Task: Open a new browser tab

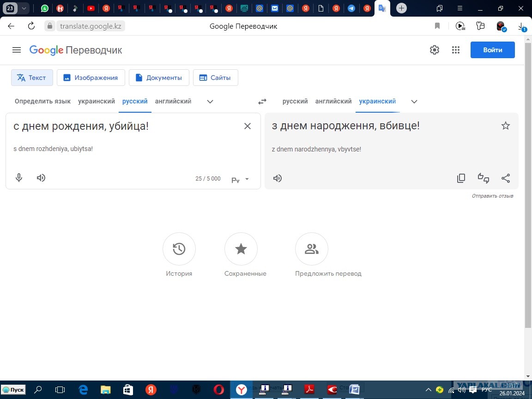Action: pos(401,8)
